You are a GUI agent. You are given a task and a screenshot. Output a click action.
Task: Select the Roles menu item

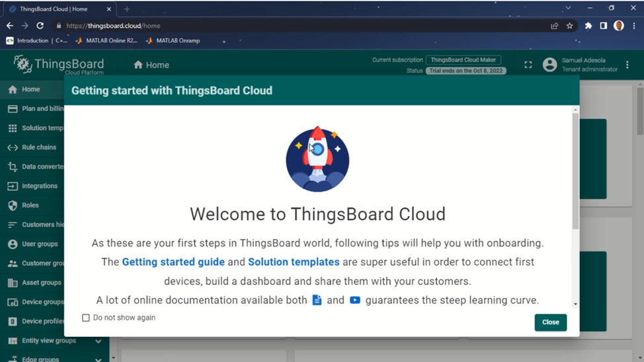(30, 205)
